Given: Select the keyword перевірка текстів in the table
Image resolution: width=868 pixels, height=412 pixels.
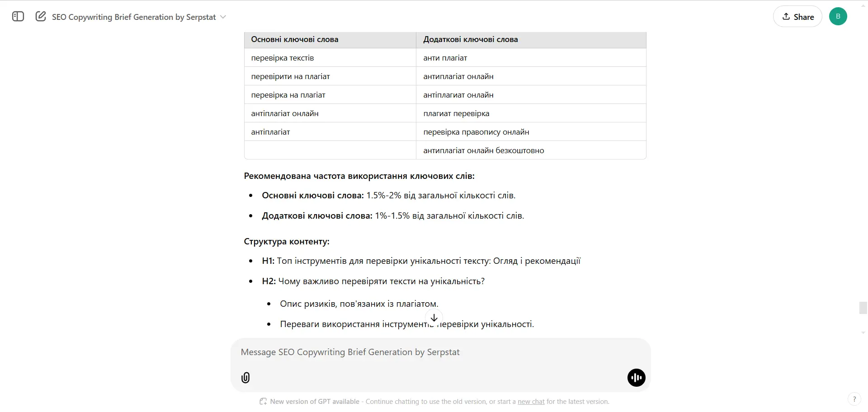Looking at the screenshot, I should point(282,58).
